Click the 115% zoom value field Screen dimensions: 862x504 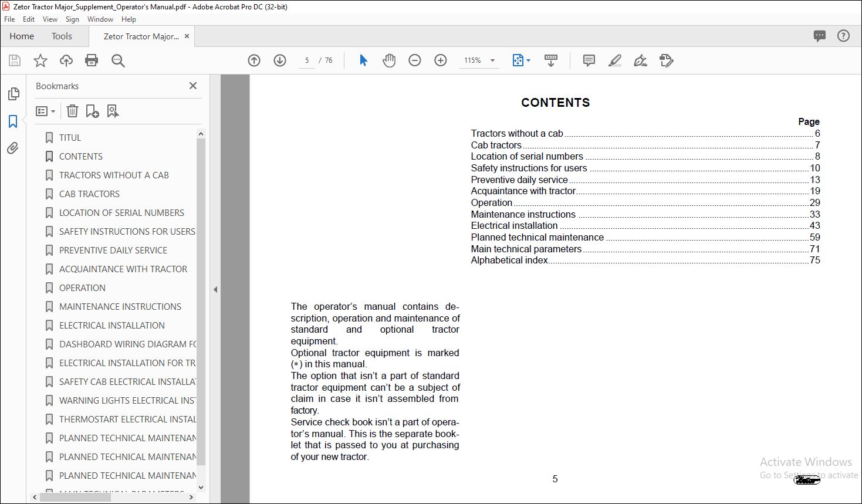[x=472, y=60]
